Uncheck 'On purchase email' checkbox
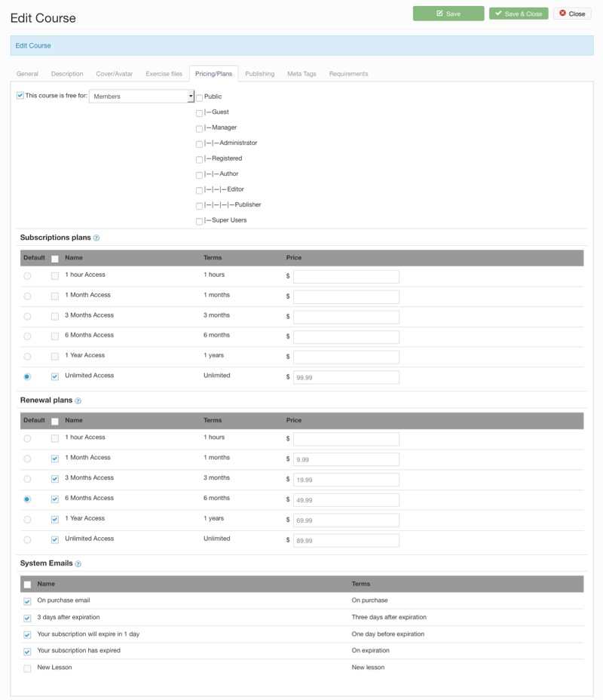This screenshot has height=700, width=603. click(x=27, y=601)
